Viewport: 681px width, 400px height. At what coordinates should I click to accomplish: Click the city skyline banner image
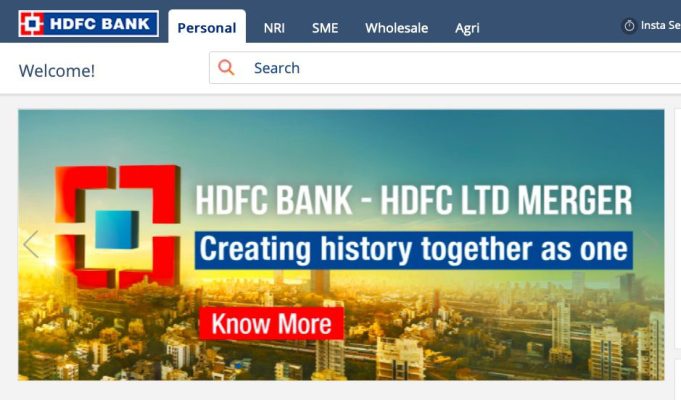coord(341,245)
